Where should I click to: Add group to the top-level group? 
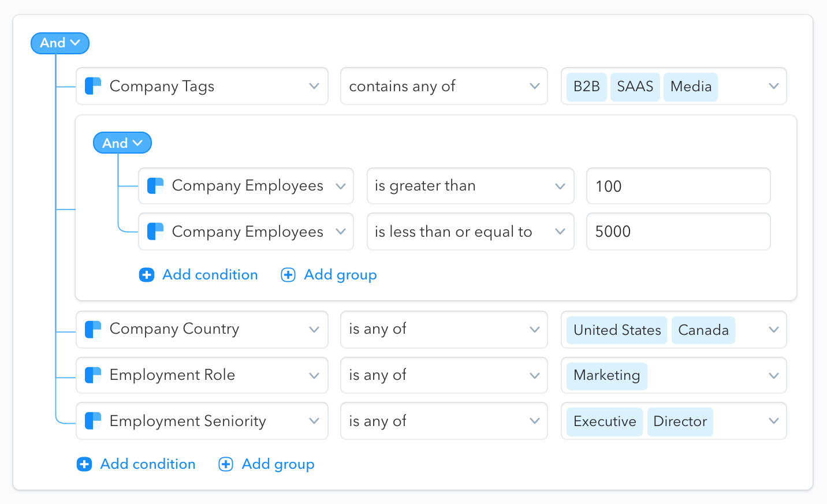tap(267, 464)
